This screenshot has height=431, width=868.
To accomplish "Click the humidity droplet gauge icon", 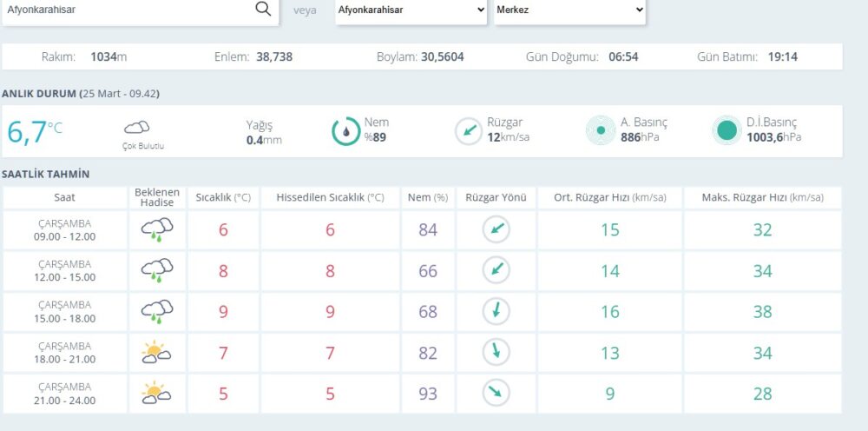I will click(x=345, y=131).
